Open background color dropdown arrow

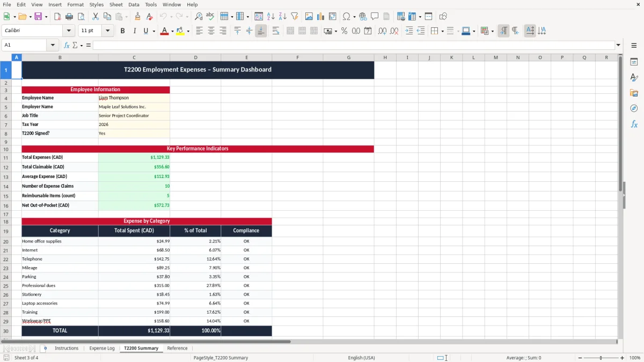[x=188, y=31]
